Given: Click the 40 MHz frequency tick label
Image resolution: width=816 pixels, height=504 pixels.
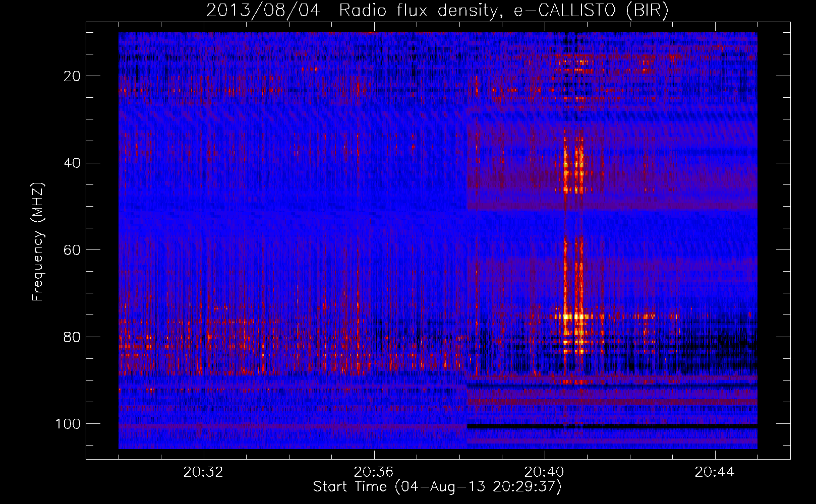Looking at the screenshot, I should tap(73, 163).
